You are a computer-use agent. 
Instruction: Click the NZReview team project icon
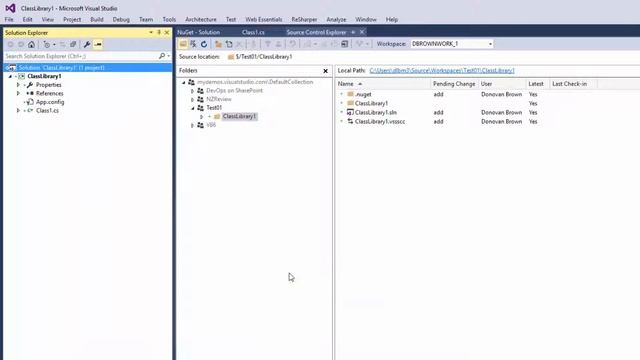point(200,99)
